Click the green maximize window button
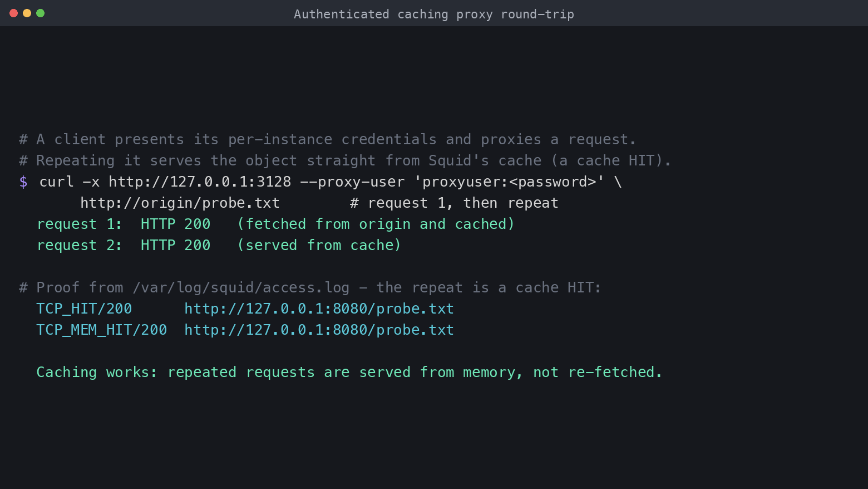Viewport: 868px width, 489px height. coord(40,13)
